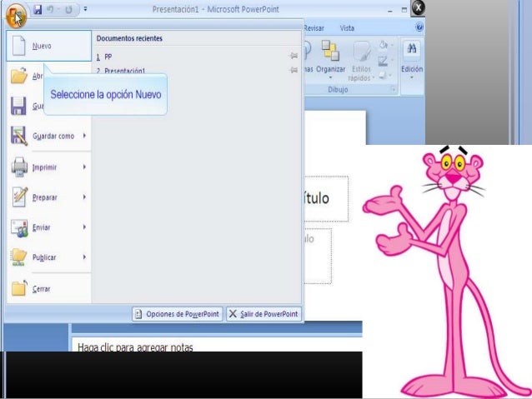Click the slide title placeholder
This screenshot has height=399, width=532.
pos(326,198)
